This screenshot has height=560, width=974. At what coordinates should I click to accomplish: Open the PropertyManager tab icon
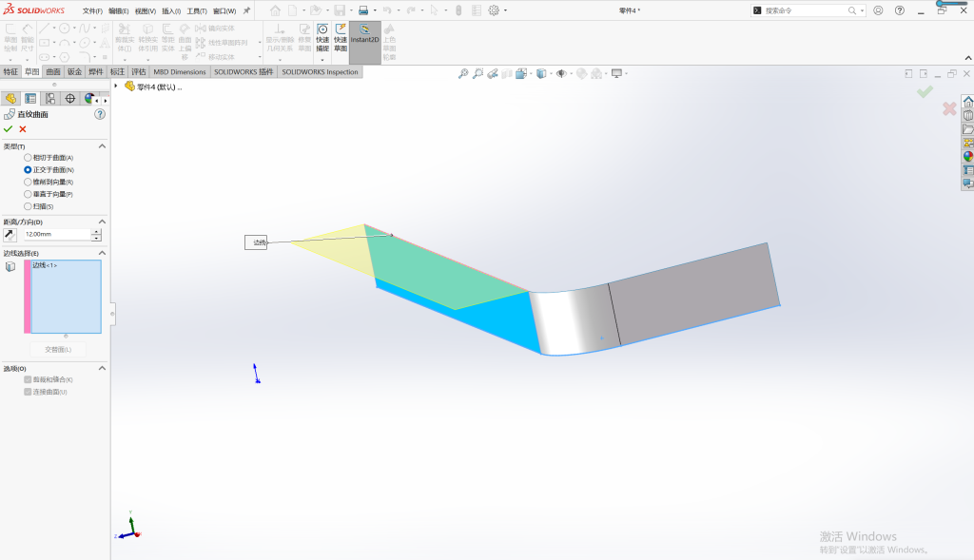[x=30, y=99]
